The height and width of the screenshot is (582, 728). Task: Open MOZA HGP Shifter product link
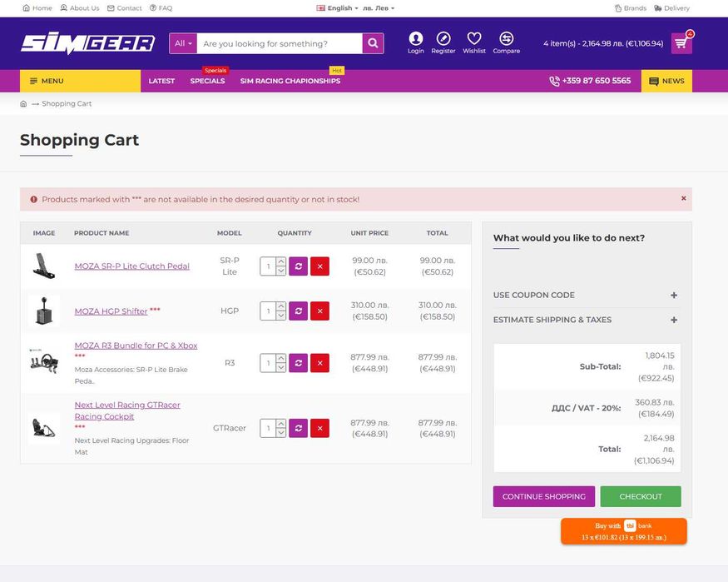111,311
